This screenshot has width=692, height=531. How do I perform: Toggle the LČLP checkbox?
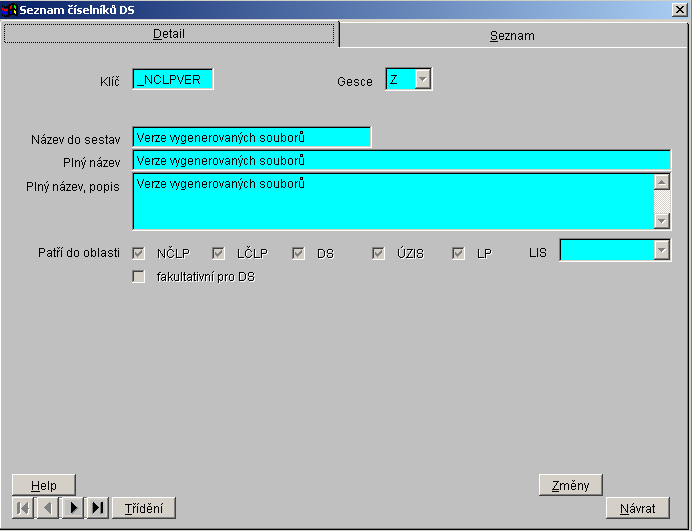pyautogui.click(x=219, y=254)
